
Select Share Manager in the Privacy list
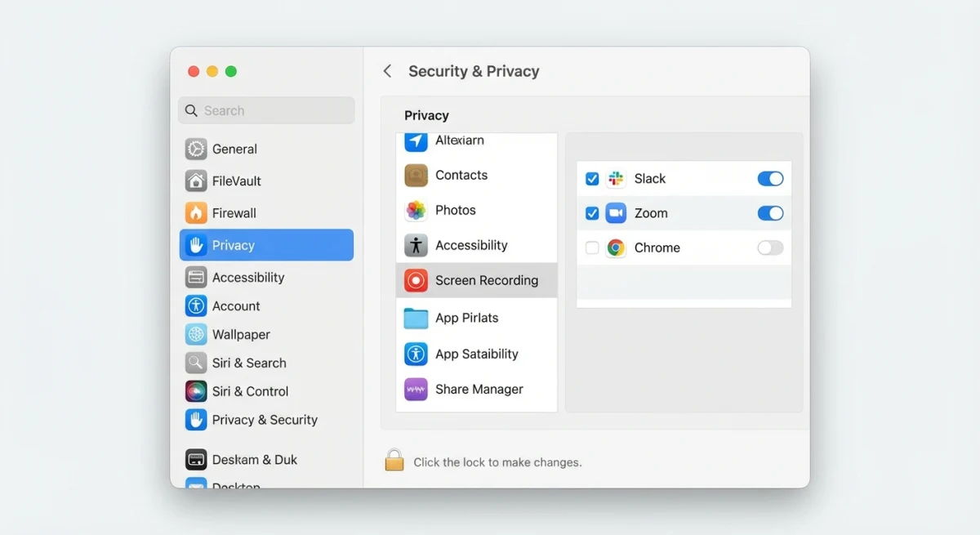[x=477, y=389]
